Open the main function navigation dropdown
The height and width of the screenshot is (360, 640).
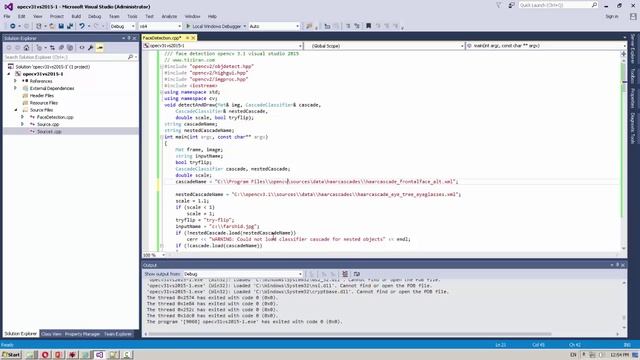tap(546, 46)
